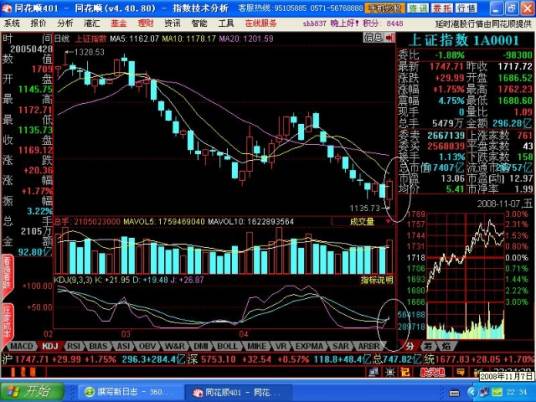Open the 手机炒股 button in title bar

coord(385,8)
